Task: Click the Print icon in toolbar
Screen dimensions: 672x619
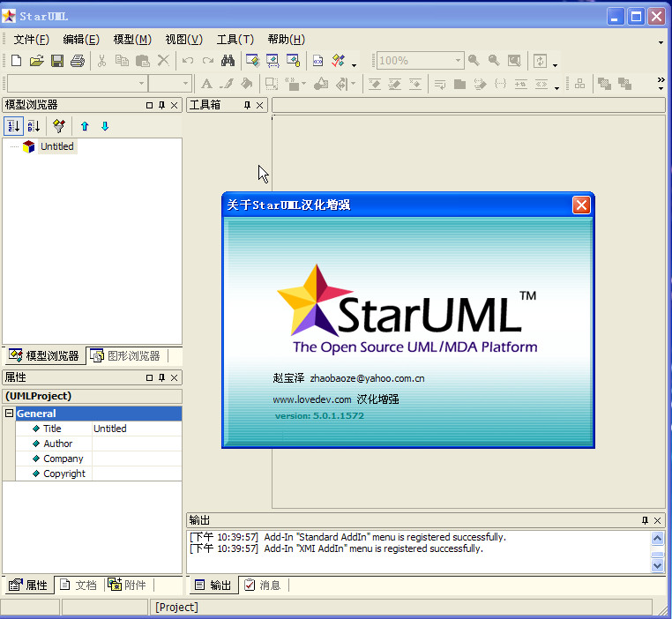Action: click(78, 61)
